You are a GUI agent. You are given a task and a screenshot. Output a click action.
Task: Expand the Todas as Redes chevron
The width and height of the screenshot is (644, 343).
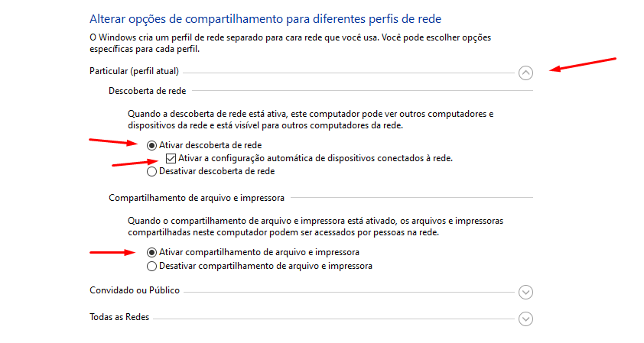click(525, 319)
